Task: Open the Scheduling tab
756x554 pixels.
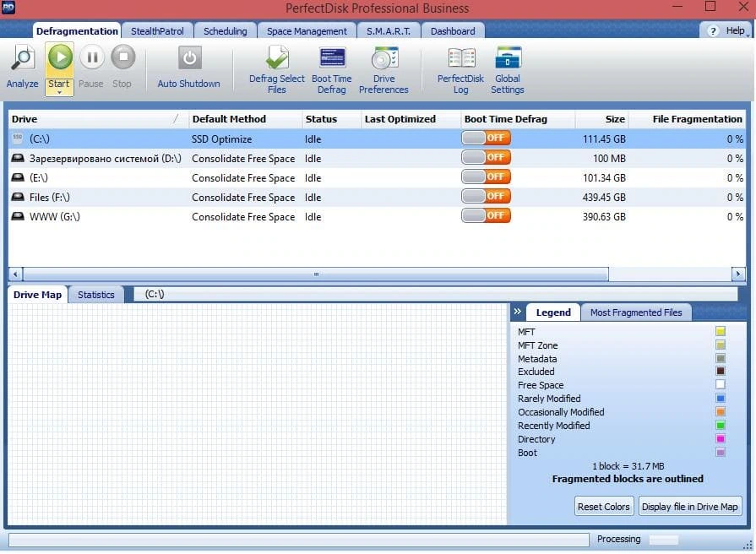Action: click(226, 31)
